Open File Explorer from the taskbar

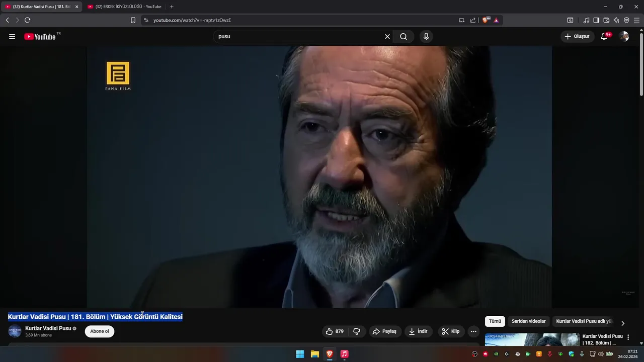314,354
